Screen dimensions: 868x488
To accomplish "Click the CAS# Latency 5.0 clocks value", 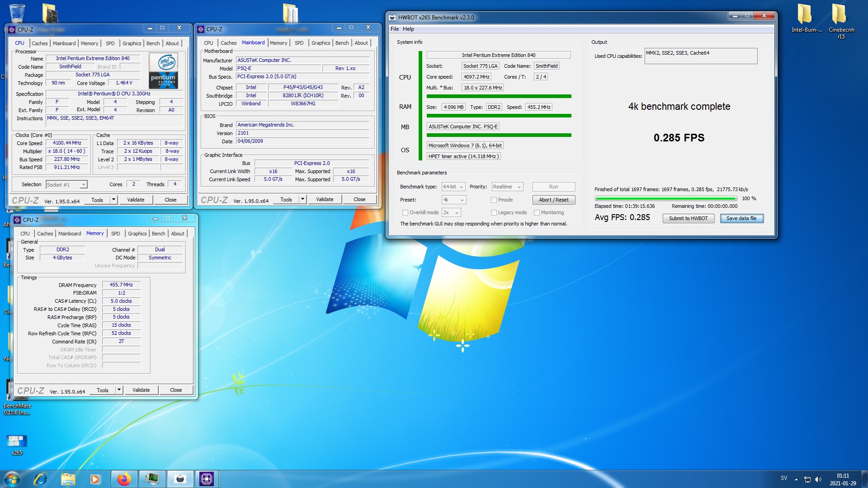I will pyautogui.click(x=121, y=301).
